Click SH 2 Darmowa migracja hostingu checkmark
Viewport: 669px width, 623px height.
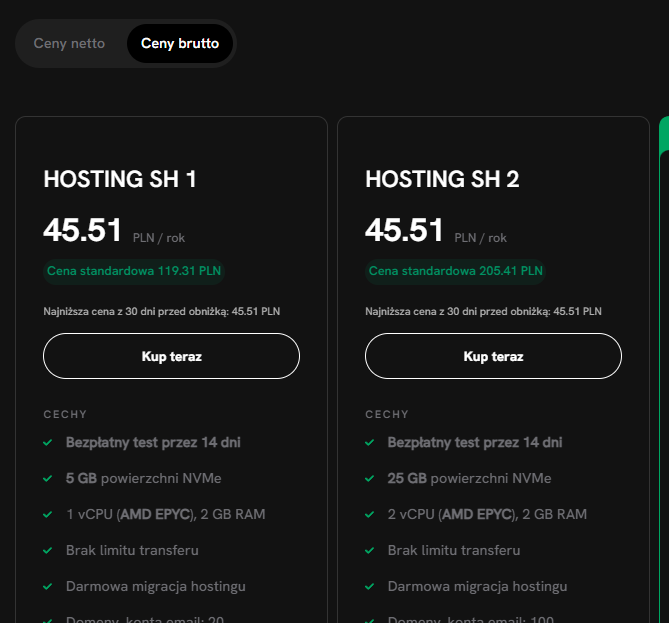point(370,586)
